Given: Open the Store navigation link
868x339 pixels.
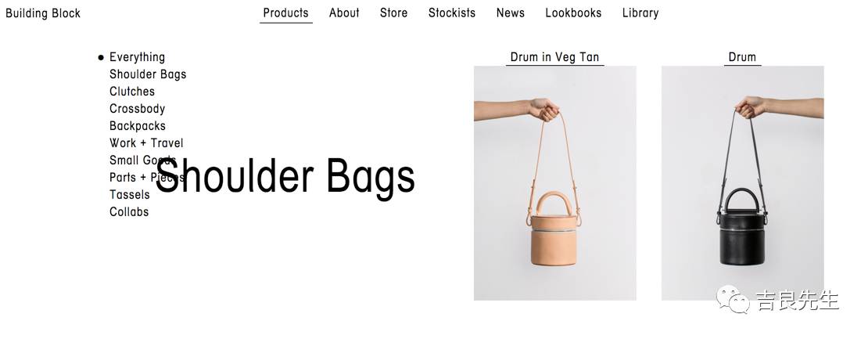Looking at the screenshot, I should pos(393,13).
